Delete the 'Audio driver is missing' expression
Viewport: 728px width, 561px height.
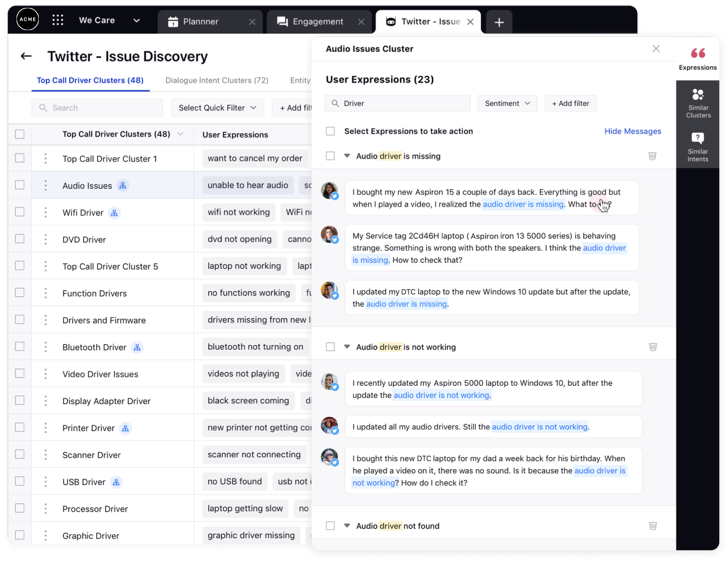(x=652, y=156)
